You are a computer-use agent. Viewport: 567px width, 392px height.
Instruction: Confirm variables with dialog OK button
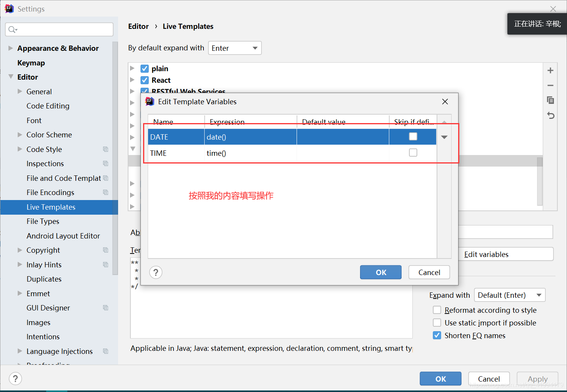[x=381, y=272]
